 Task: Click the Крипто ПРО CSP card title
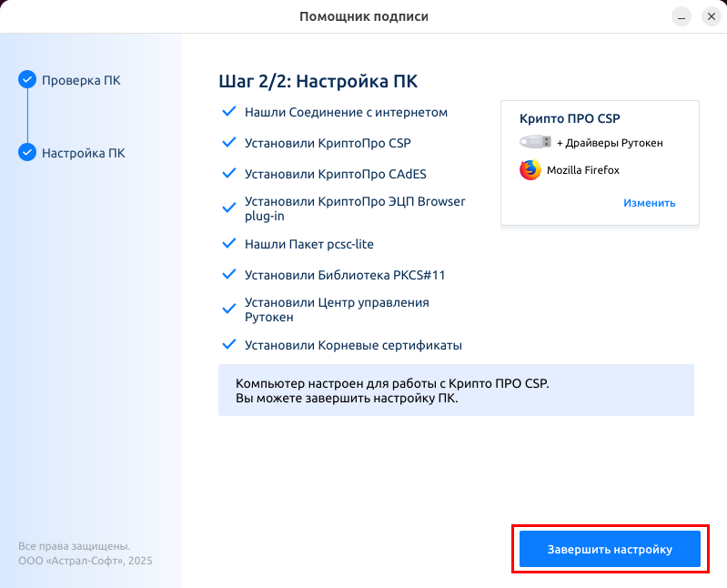[x=570, y=118]
